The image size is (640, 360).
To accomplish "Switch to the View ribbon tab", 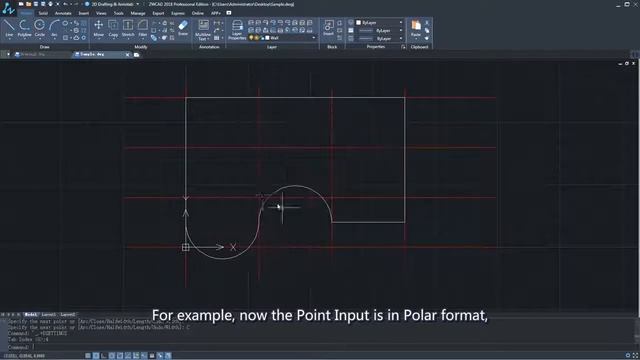I will point(101,13).
